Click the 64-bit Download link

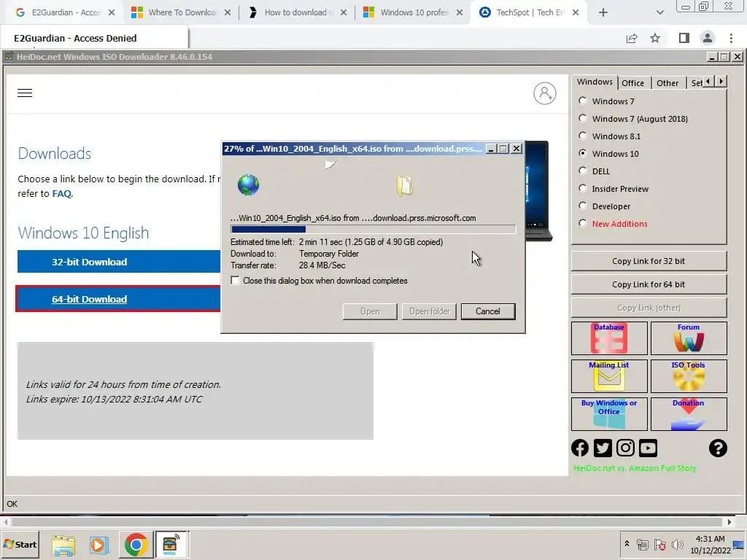tap(89, 299)
